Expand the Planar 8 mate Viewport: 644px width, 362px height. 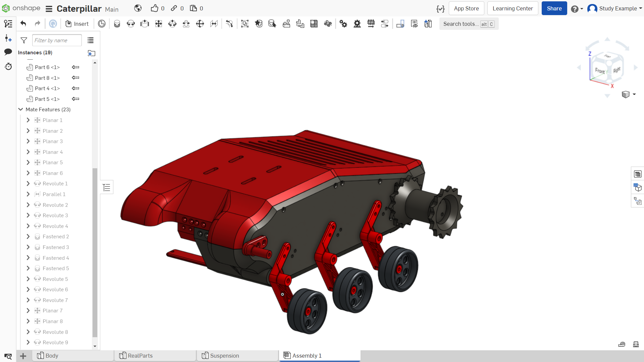pos(28,321)
